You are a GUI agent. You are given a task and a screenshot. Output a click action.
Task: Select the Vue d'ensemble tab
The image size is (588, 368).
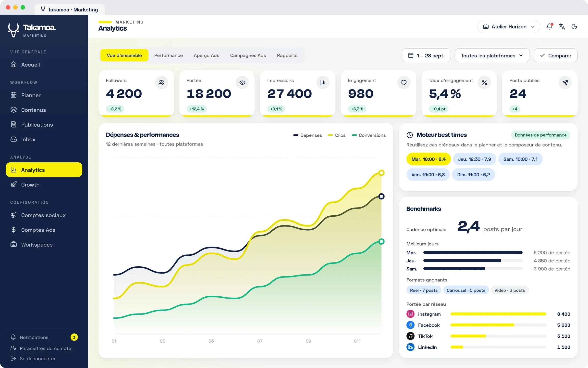(x=124, y=55)
